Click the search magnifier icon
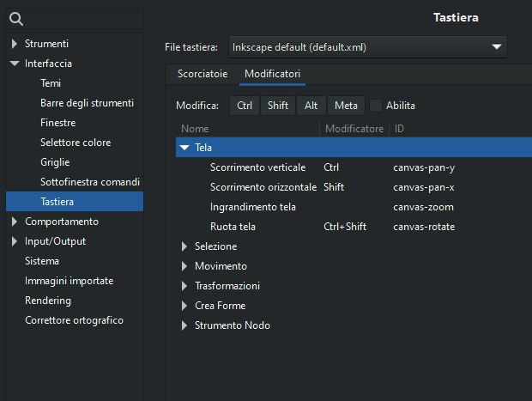The height and width of the screenshot is (401, 532). pos(16,19)
